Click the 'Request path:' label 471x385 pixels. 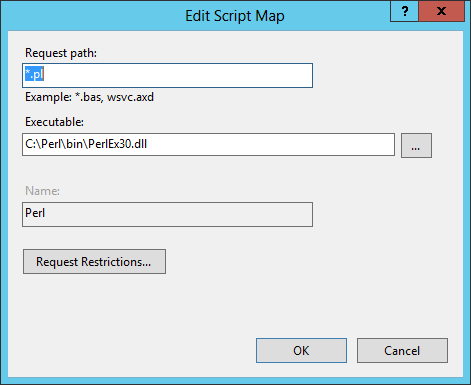tap(61, 53)
